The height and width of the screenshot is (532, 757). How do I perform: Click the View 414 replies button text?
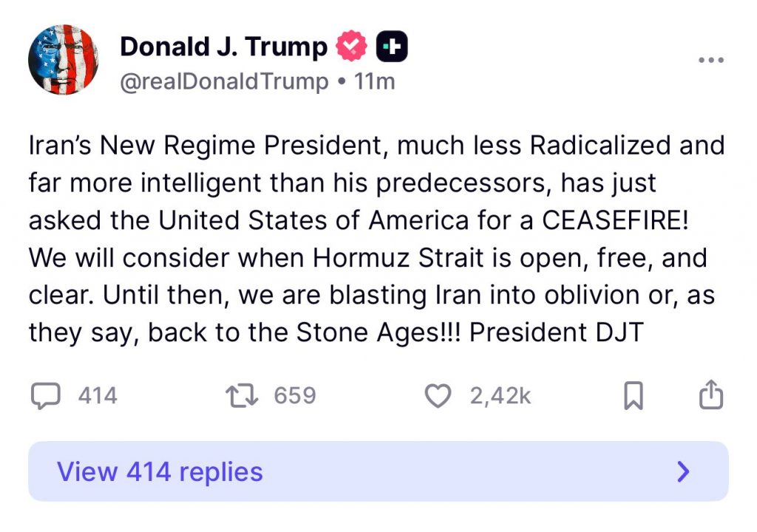coord(160,471)
